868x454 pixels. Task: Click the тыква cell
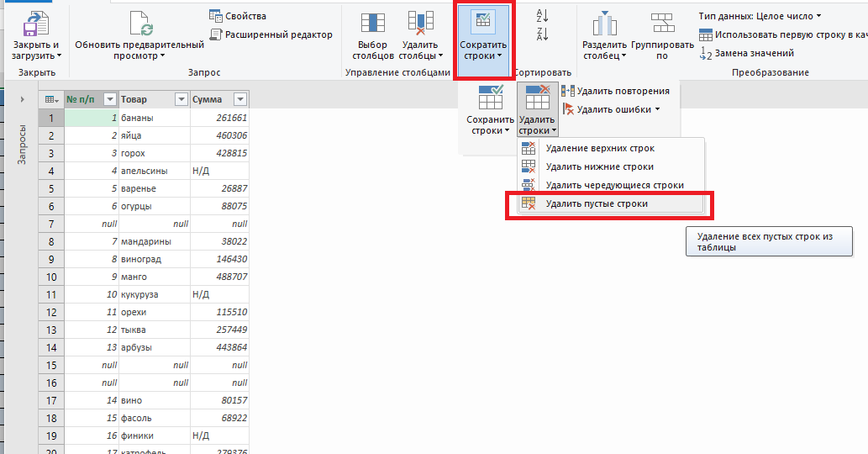pos(155,330)
